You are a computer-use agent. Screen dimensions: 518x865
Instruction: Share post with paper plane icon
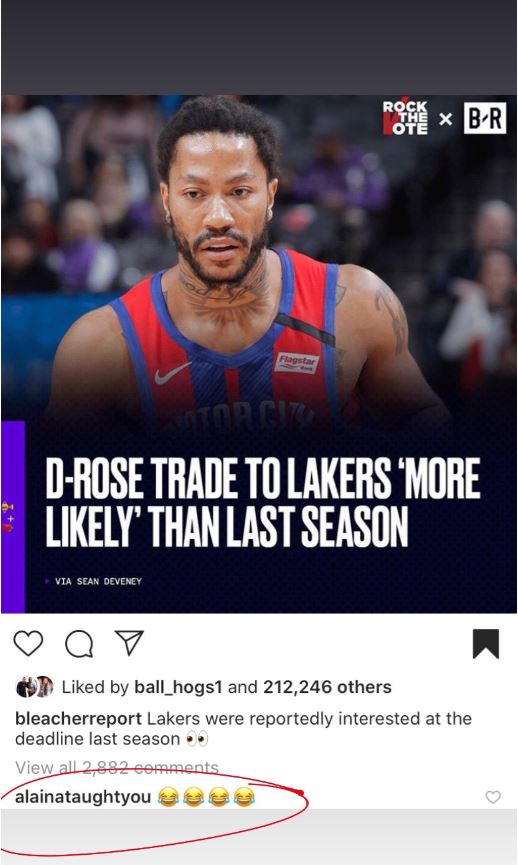pos(129,643)
